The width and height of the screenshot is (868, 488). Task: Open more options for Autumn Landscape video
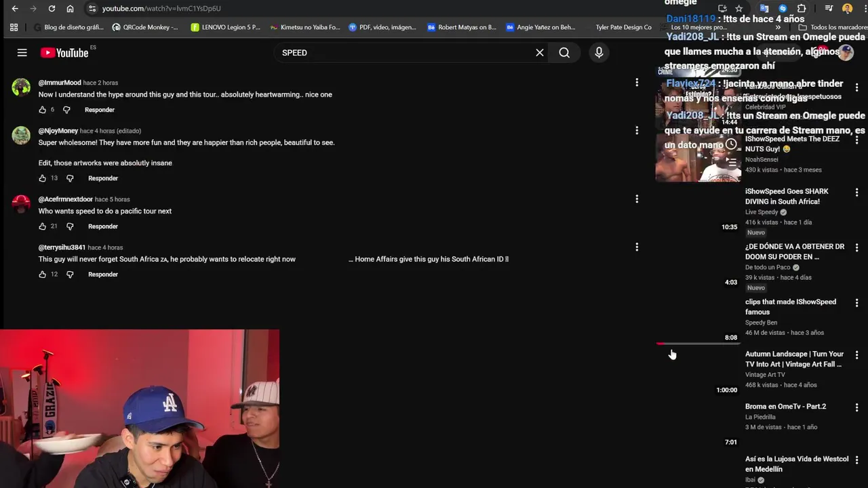(857, 355)
